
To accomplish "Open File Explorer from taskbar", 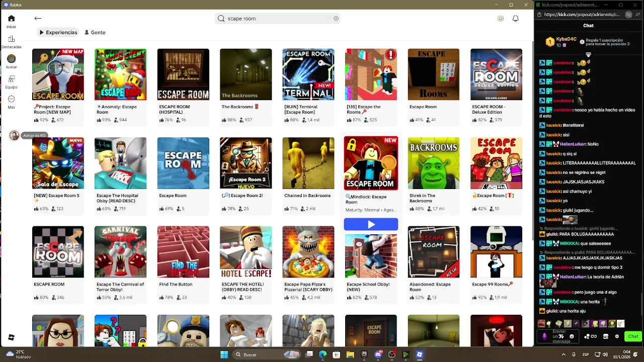I will pyautogui.click(x=350, y=354).
